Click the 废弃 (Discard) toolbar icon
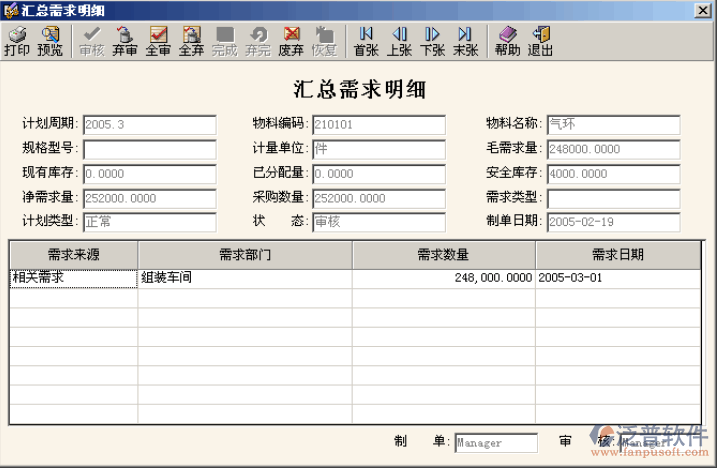Image resolution: width=719 pixels, height=468 pixels. point(292,41)
